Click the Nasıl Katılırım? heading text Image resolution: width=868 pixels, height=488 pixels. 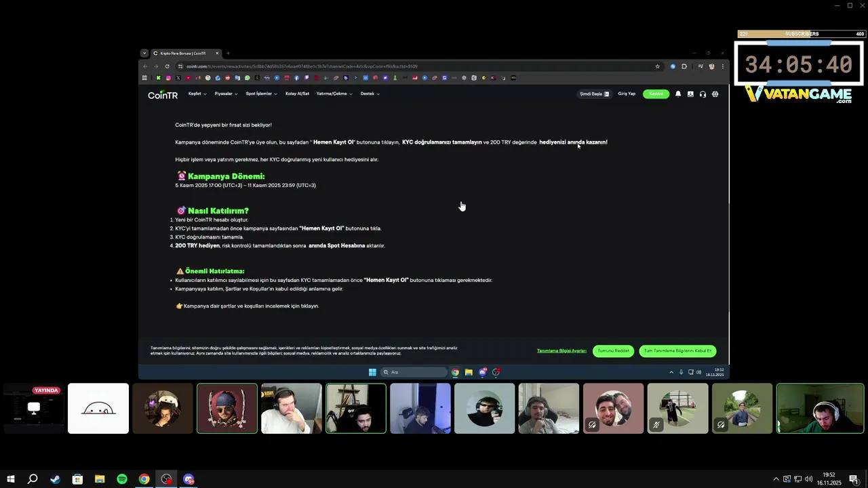tap(218, 211)
